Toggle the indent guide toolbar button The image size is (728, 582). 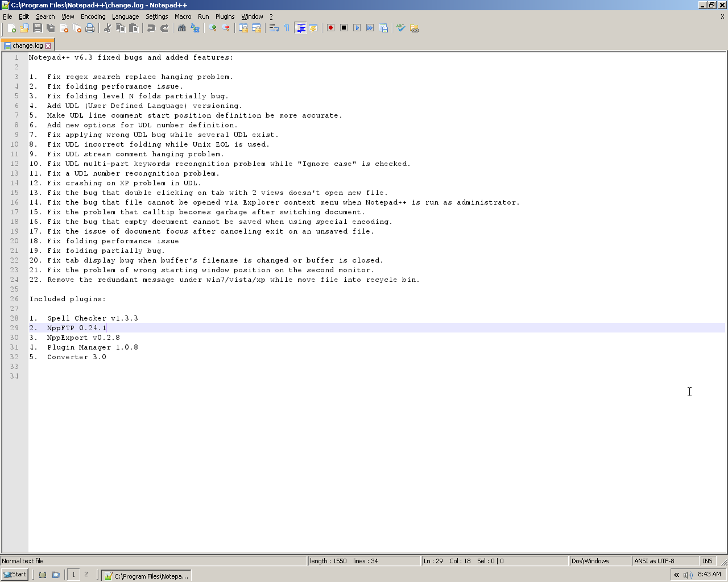300,28
